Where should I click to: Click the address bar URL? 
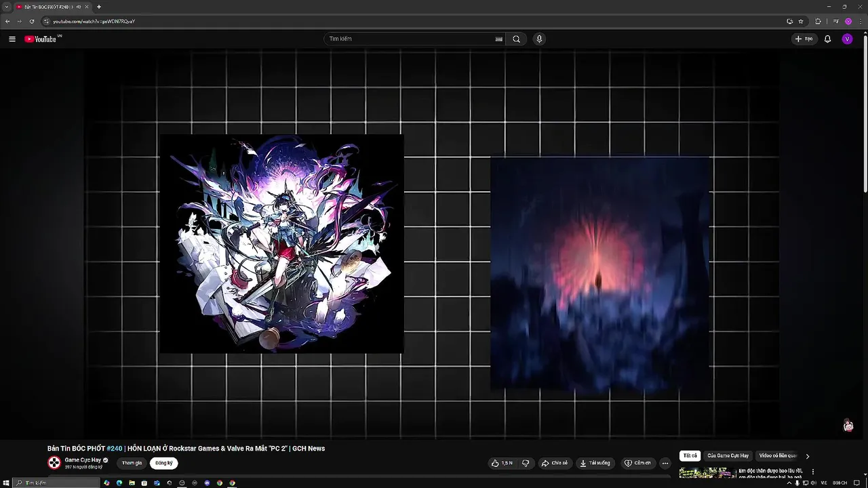[x=94, y=21]
